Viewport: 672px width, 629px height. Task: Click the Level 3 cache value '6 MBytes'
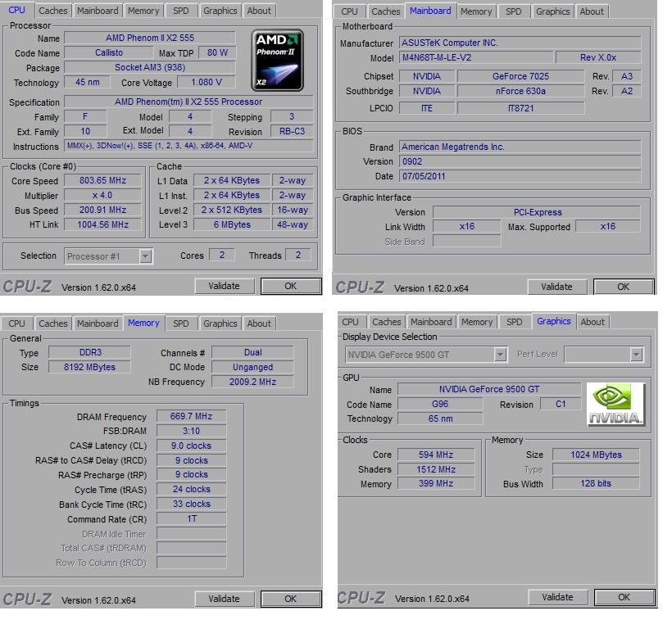pyautogui.click(x=232, y=224)
